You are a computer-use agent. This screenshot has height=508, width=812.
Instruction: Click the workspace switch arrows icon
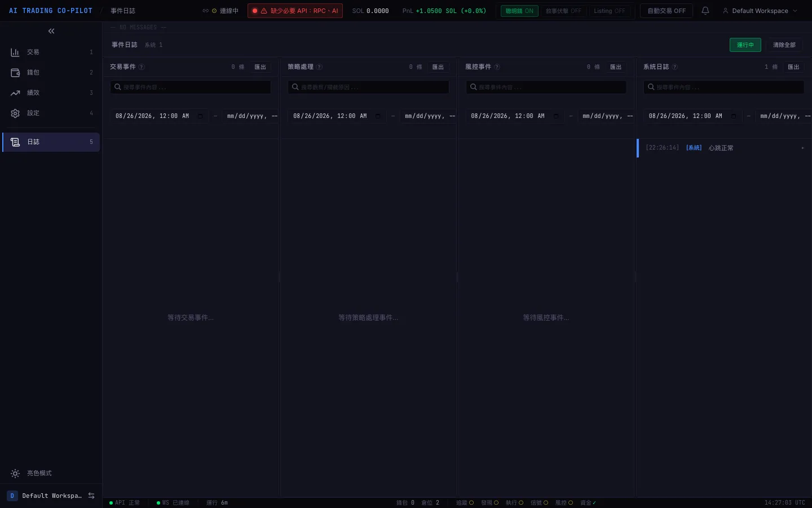click(91, 496)
